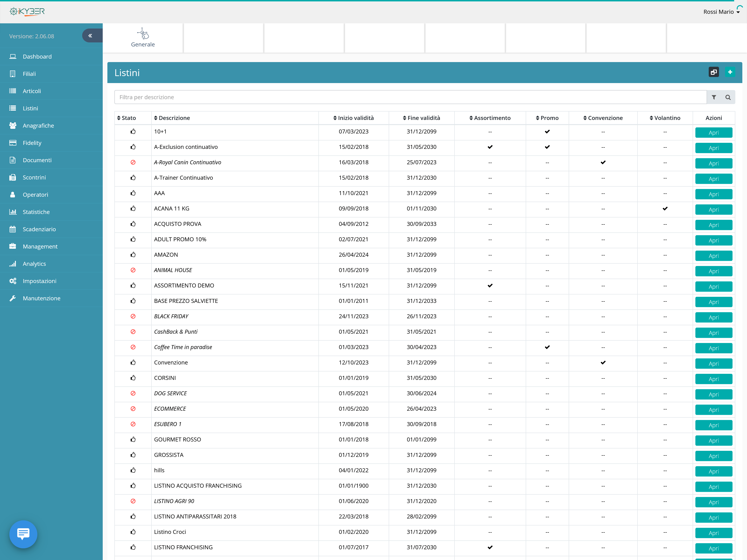This screenshot has width=747, height=560.
Task: Open the Dashboard menu item
Action: (x=51, y=56)
